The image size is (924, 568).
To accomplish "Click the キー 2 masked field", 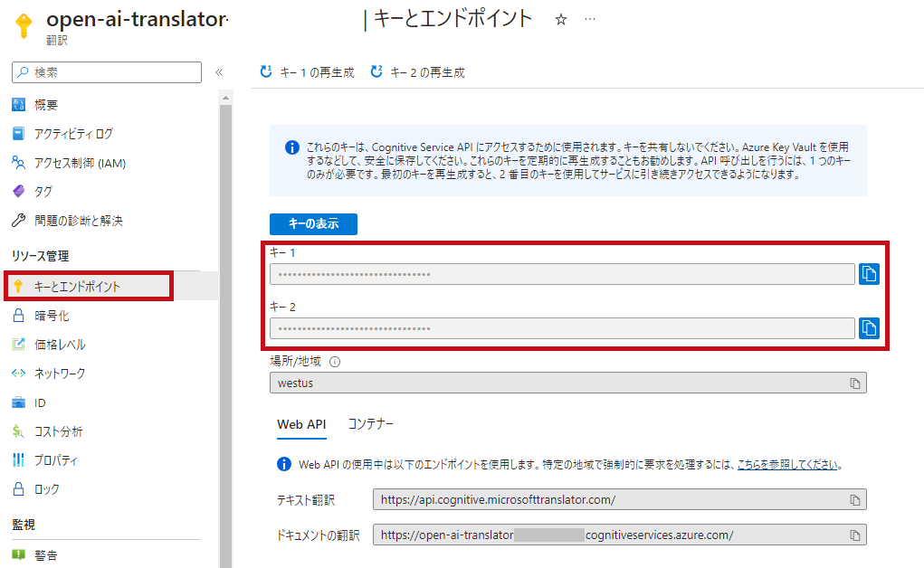I will coord(562,328).
